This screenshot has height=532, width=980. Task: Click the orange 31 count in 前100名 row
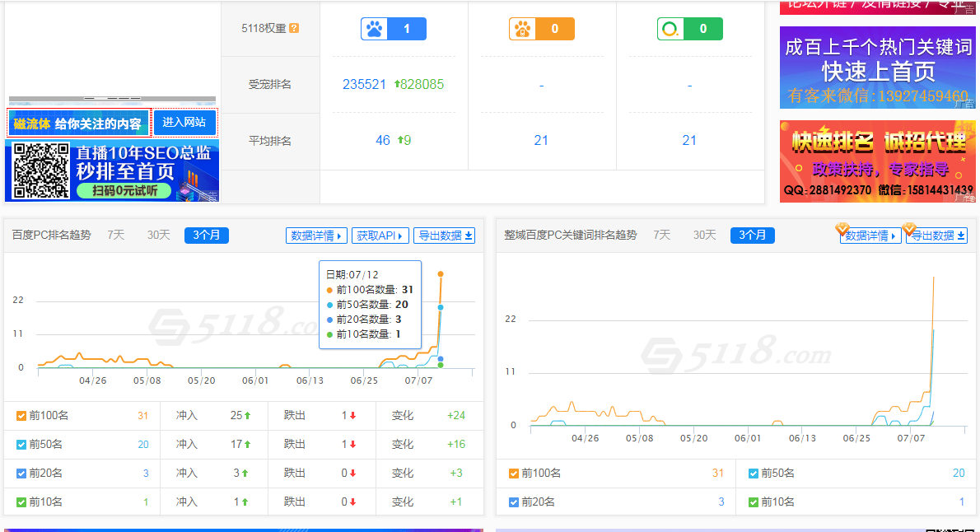point(143,416)
